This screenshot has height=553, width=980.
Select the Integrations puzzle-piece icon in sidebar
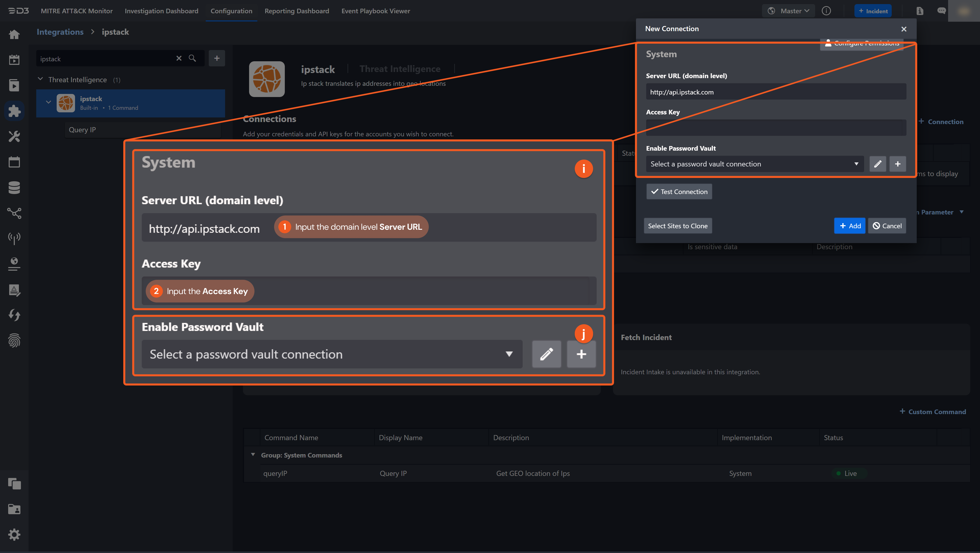click(14, 111)
